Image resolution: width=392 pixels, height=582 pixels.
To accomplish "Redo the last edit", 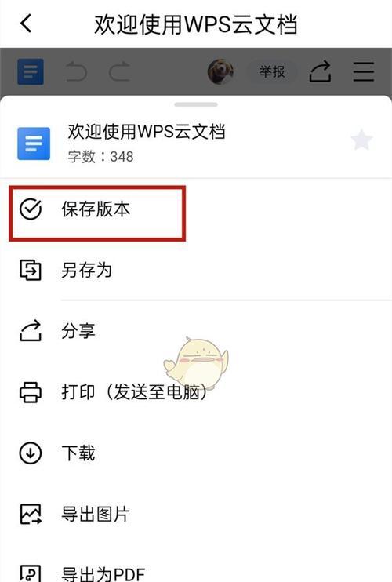I will 119,71.
